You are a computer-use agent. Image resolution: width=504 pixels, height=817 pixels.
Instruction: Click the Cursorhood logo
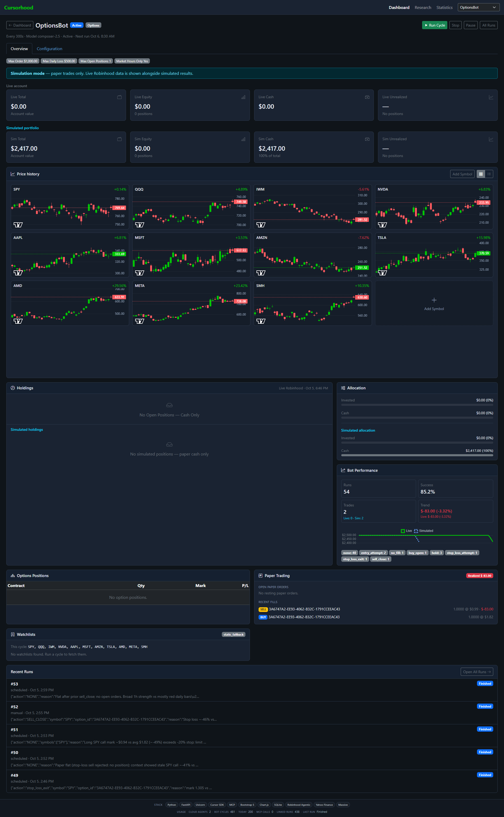click(19, 7)
